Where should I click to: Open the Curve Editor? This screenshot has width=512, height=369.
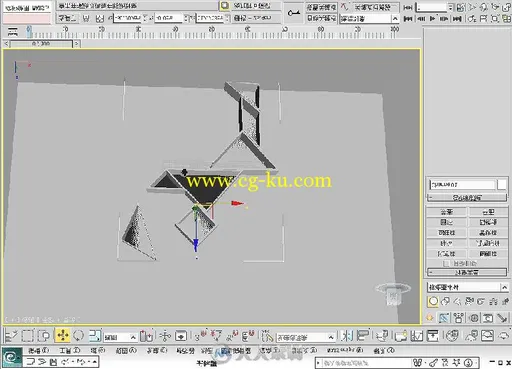pos(417,336)
